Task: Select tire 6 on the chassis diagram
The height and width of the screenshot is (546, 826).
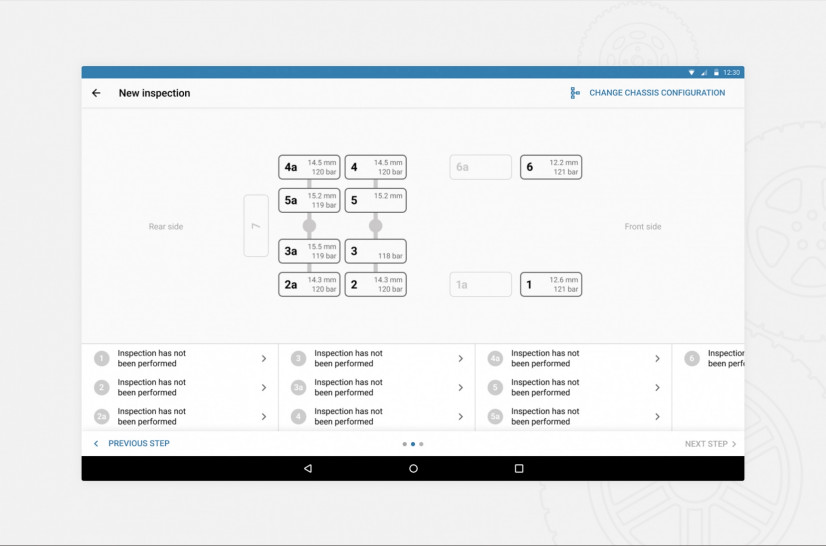Action: [x=550, y=167]
